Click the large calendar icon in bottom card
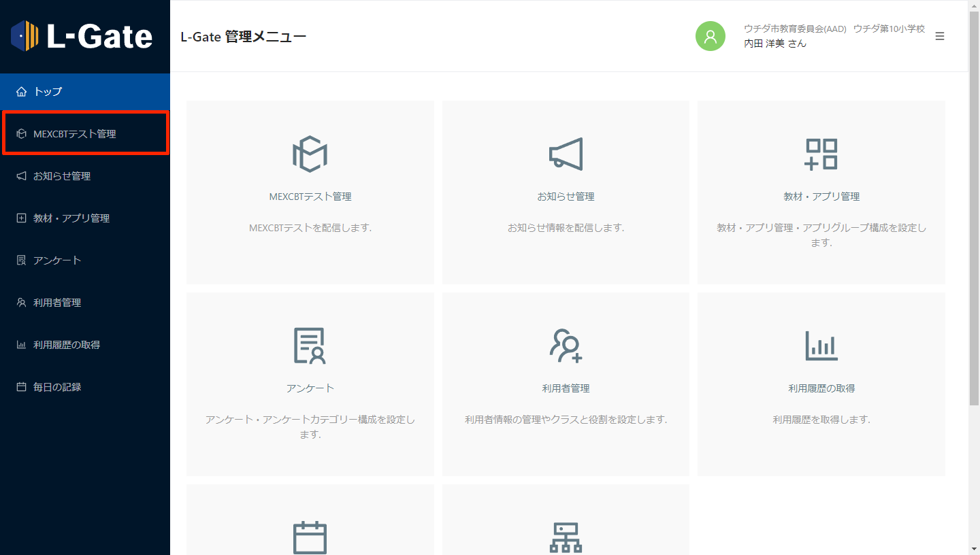The width and height of the screenshot is (980, 555). [310, 538]
